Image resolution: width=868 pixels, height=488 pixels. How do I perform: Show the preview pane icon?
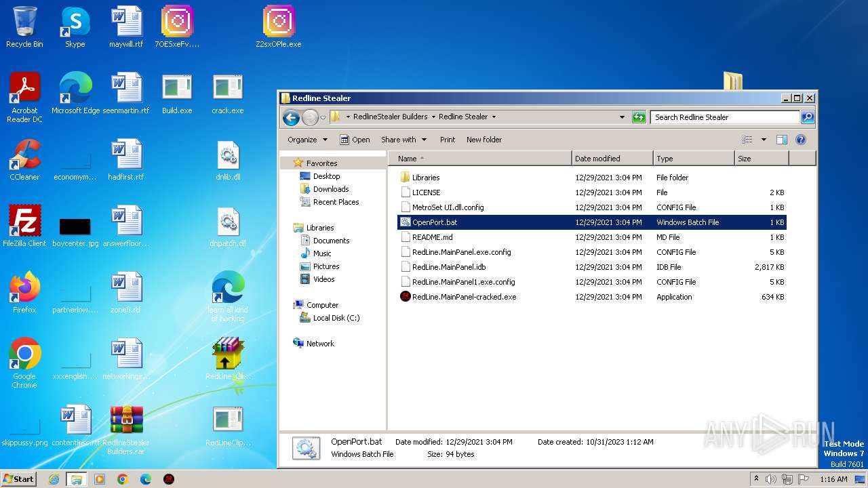point(781,140)
